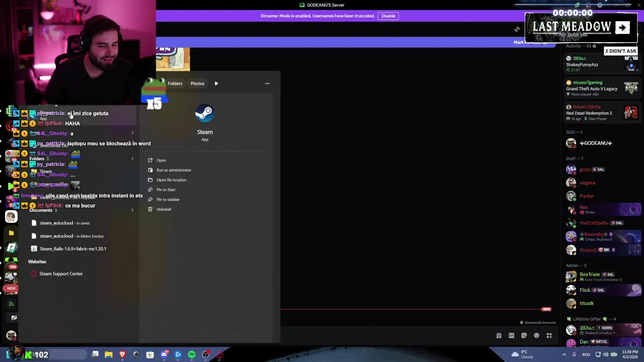Jump to NEW messages marker
Image resolution: width=644 pixels, height=362 pixels.
(546, 309)
